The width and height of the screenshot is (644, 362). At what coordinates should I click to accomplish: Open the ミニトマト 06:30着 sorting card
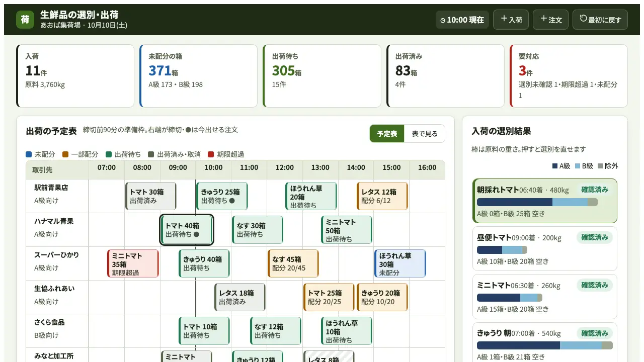545,297
